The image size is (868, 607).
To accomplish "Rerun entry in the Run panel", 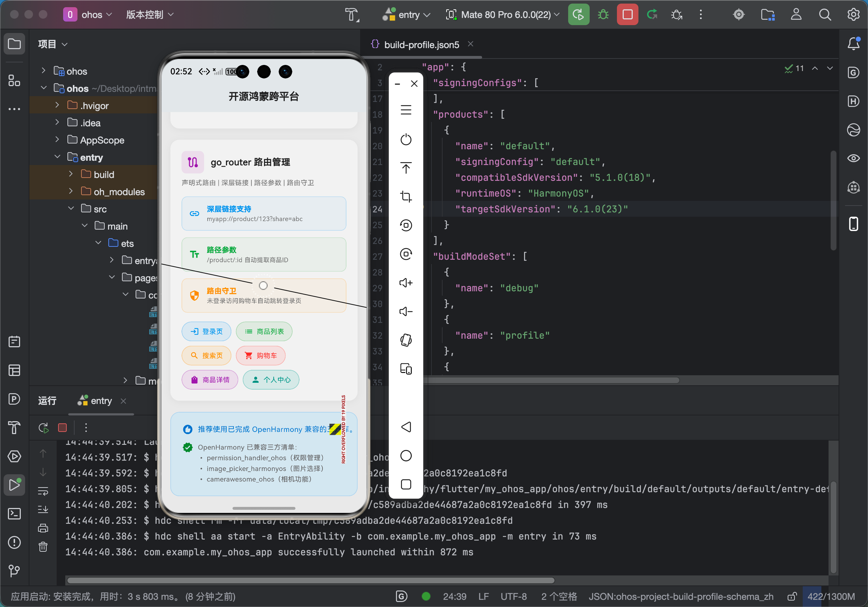I will pos(43,428).
